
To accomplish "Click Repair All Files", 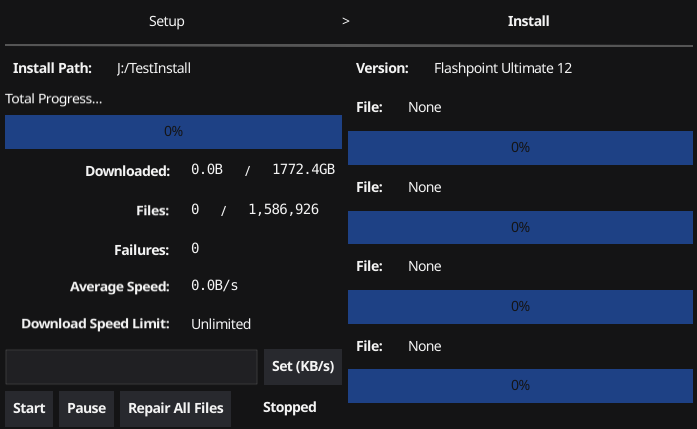I will [175, 408].
